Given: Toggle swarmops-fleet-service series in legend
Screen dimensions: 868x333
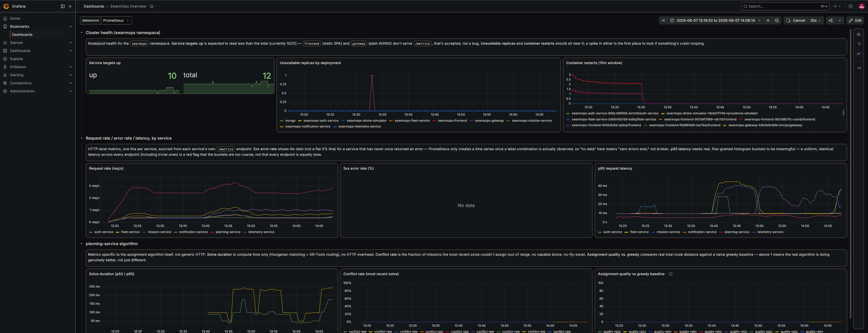Looking at the screenshot, I should coord(412,121).
